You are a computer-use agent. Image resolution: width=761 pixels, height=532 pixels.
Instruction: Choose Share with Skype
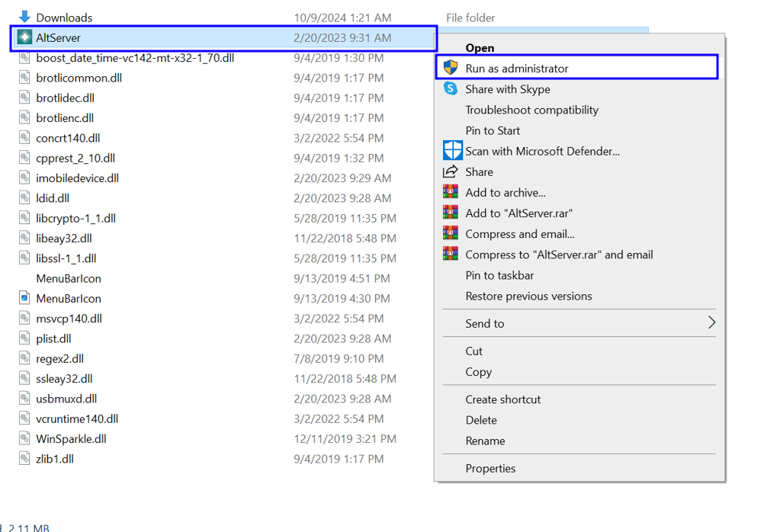pos(508,89)
